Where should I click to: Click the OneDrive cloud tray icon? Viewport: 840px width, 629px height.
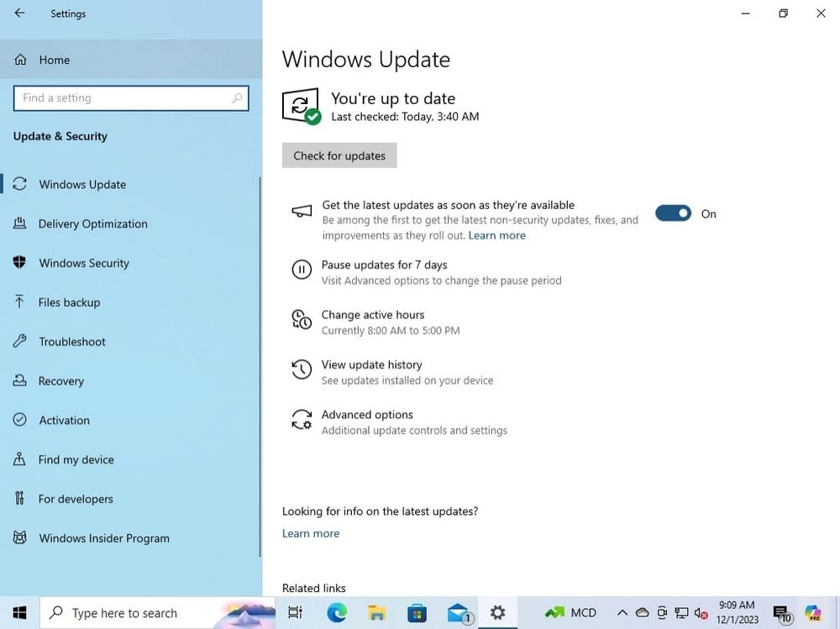click(642, 612)
